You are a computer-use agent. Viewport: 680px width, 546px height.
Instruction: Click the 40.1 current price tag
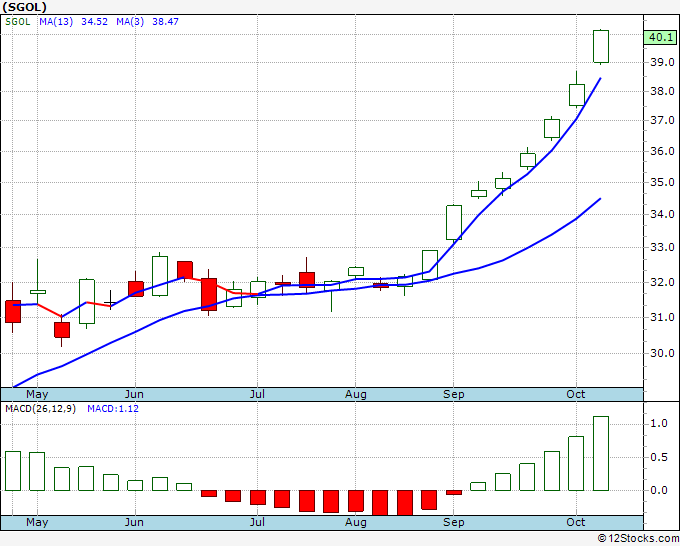(x=660, y=37)
